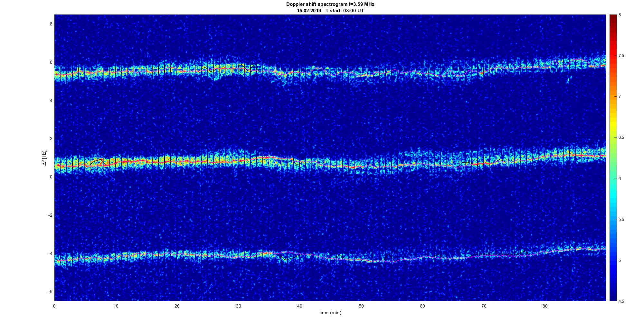Click the colorbar tick label 5.5
The width and height of the screenshot is (644, 323).
(621, 220)
